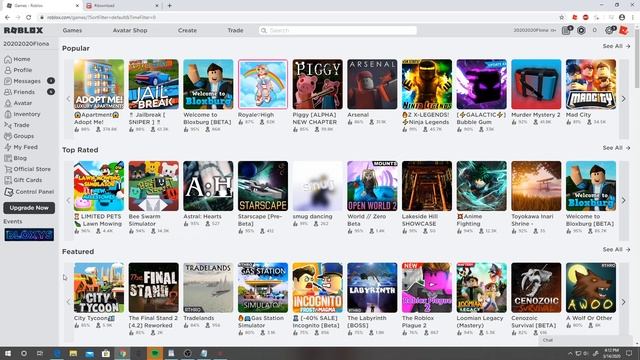Open the Bloxys event banner

click(x=29, y=235)
